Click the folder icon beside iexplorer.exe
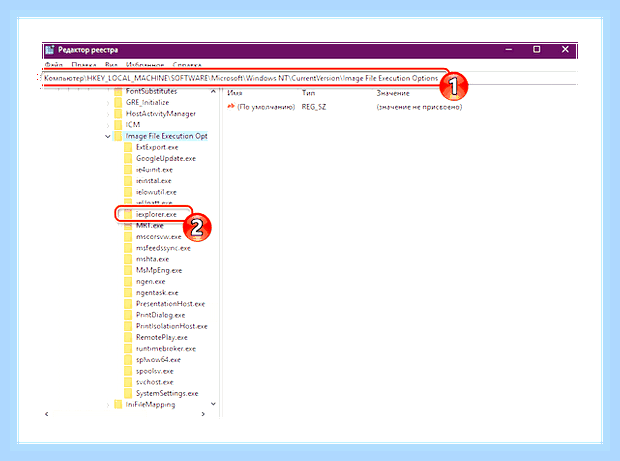620x461 pixels. [x=128, y=214]
